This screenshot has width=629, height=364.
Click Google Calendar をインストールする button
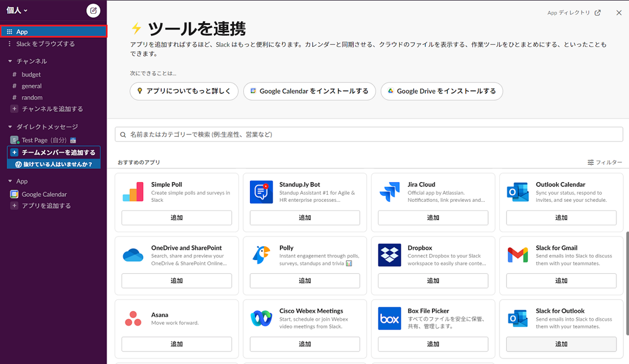coord(309,91)
